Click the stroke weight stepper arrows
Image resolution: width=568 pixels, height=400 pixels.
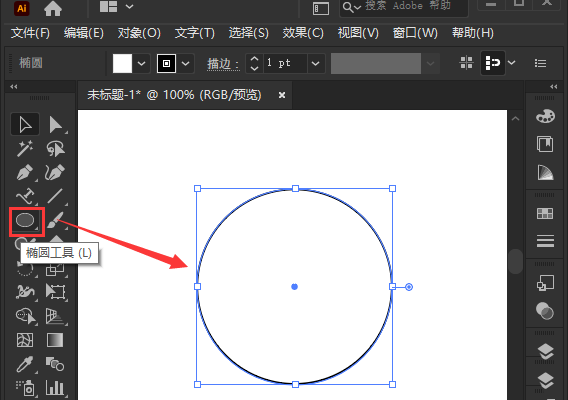[254, 63]
